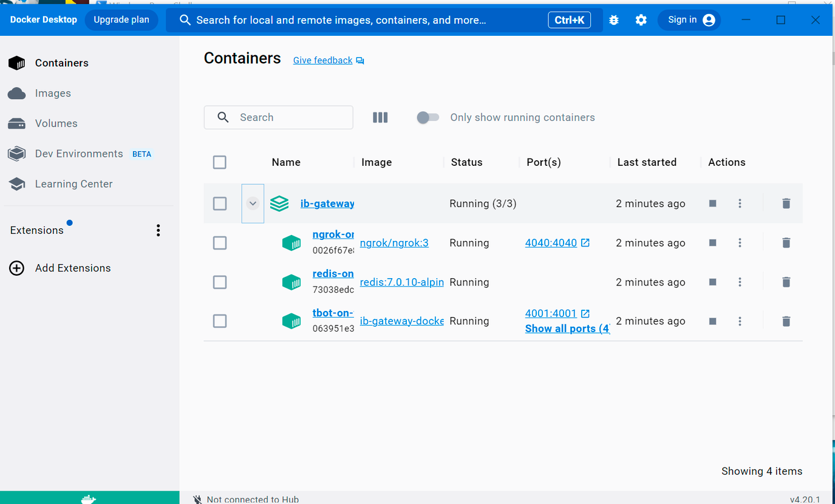Open the tbot container name link

pyautogui.click(x=333, y=313)
